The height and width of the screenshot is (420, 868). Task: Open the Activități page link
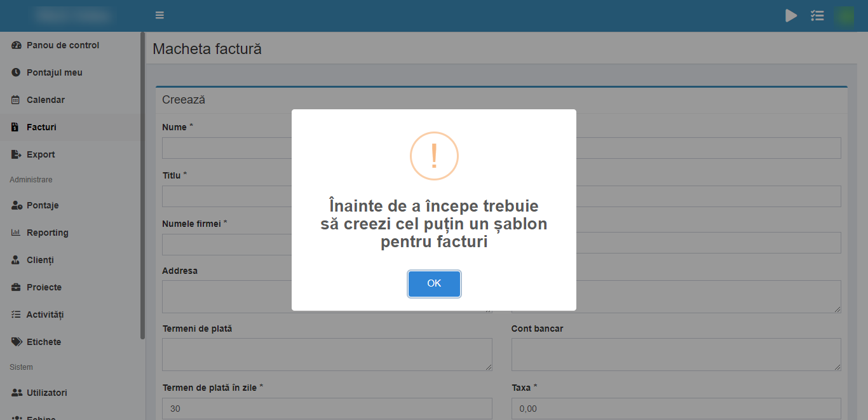coord(70,315)
